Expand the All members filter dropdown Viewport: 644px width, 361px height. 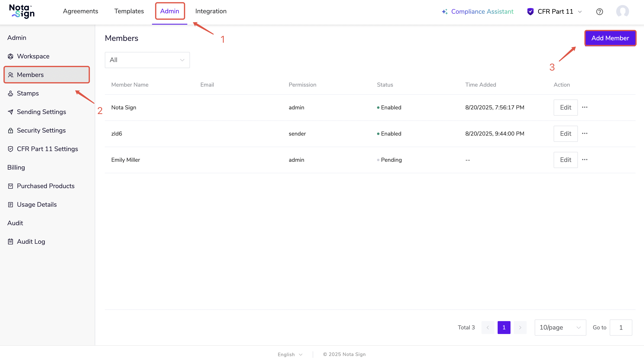tap(147, 60)
